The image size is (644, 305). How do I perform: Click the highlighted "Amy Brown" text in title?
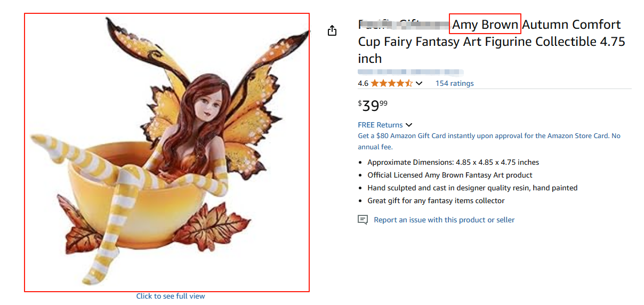(485, 25)
